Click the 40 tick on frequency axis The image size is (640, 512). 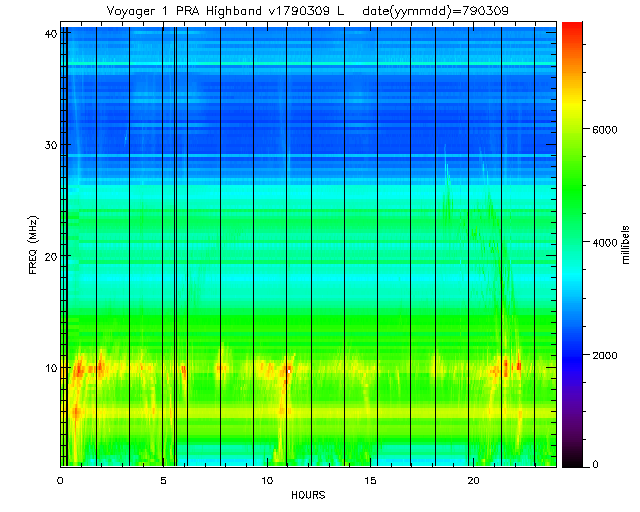point(49,34)
